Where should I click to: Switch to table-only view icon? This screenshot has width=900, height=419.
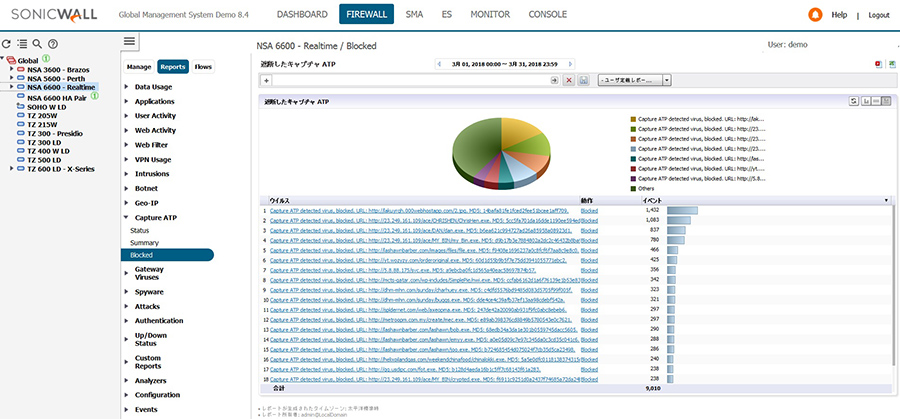click(875, 101)
